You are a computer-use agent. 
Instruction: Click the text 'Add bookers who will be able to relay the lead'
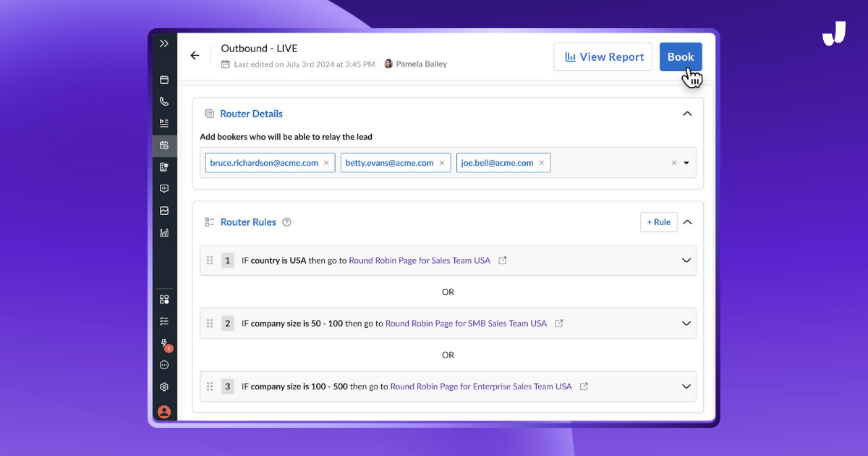pos(286,137)
